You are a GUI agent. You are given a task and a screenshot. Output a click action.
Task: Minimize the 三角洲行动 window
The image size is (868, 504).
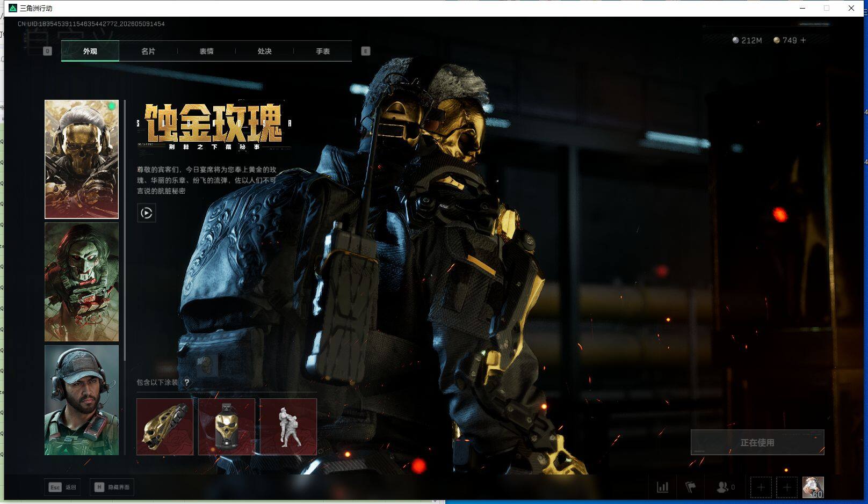(802, 8)
